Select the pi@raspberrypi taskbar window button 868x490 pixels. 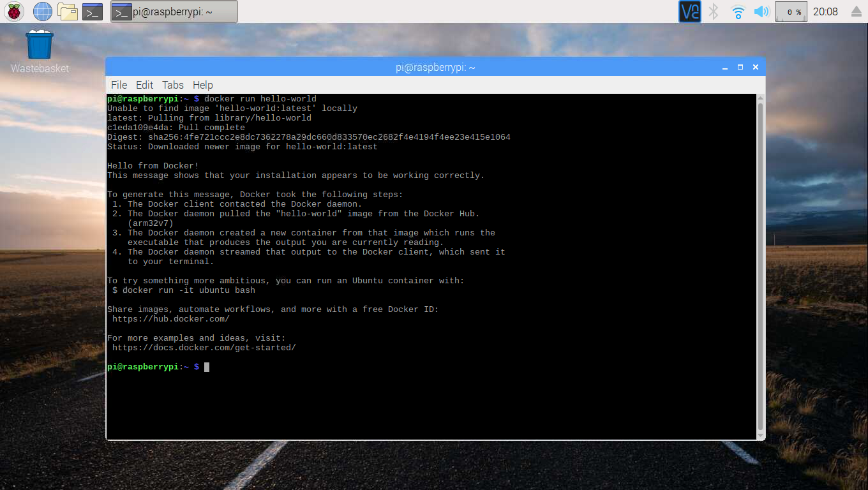click(x=174, y=11)
